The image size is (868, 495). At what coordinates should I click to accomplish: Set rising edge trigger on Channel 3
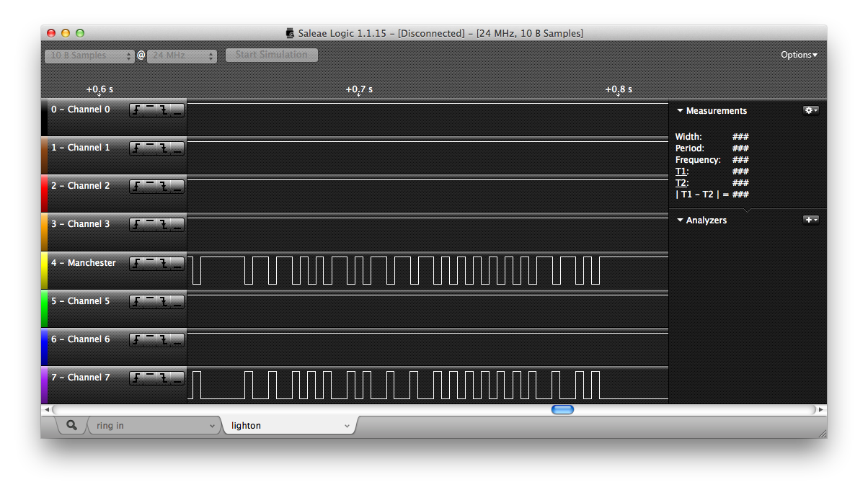pyautogui.click(x=136, y=225)
